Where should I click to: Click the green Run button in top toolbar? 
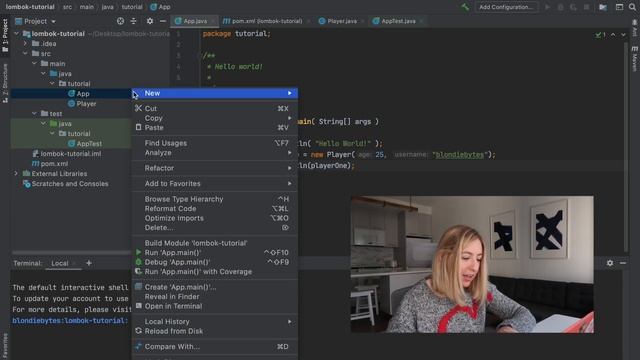[548, 7]
